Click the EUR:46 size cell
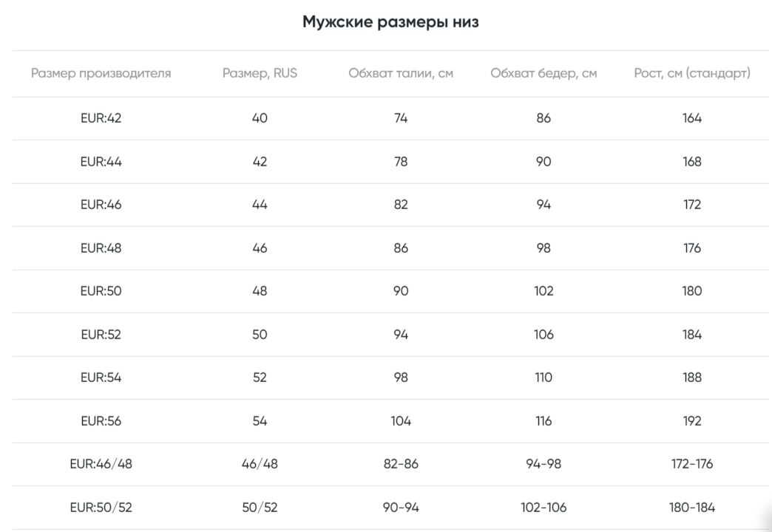This screenshot has height=532, width=772. pos(101,205)
